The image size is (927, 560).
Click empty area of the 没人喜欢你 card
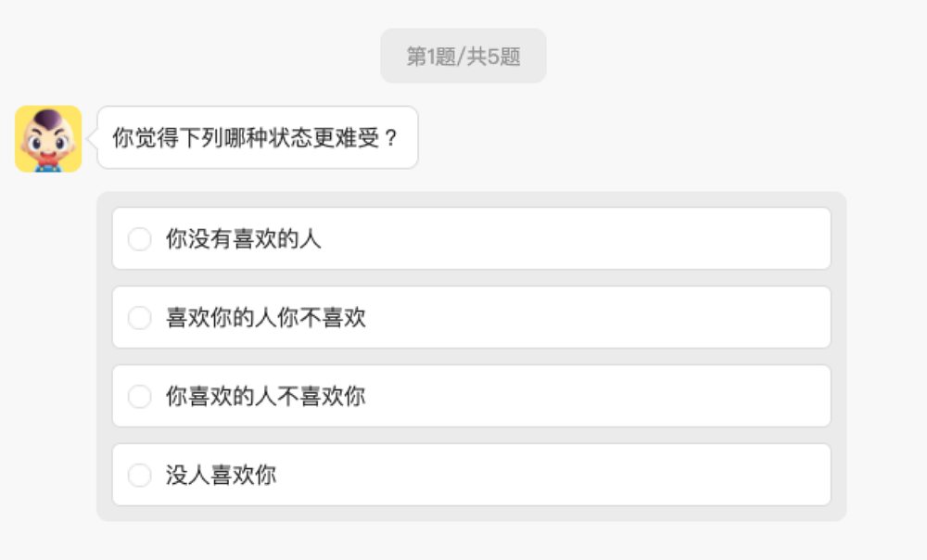[603, 476]
